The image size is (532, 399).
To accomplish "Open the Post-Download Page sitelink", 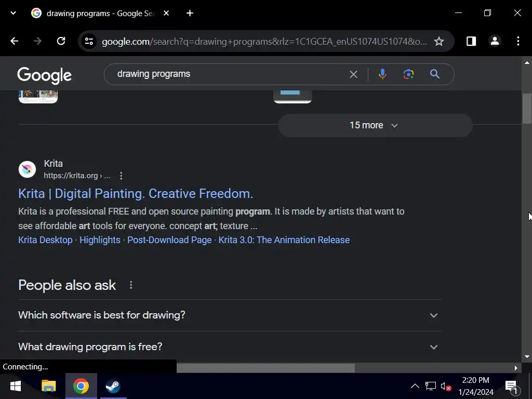I will click(x=169, y=240).
